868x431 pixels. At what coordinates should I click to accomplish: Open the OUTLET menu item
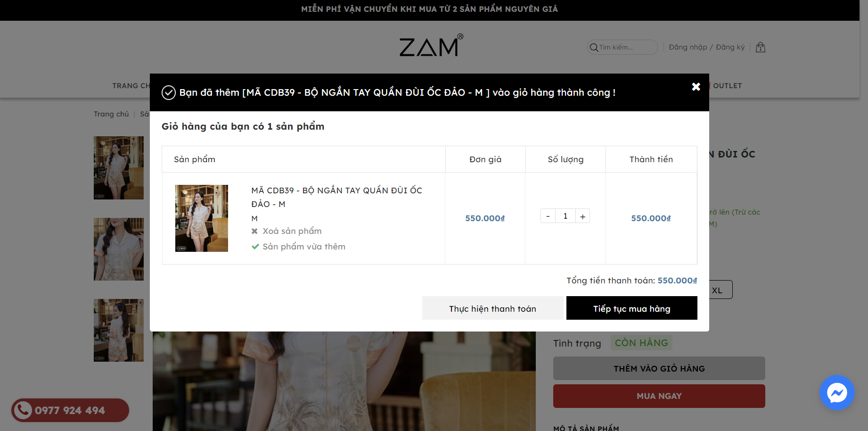click(x=728, y=86)
